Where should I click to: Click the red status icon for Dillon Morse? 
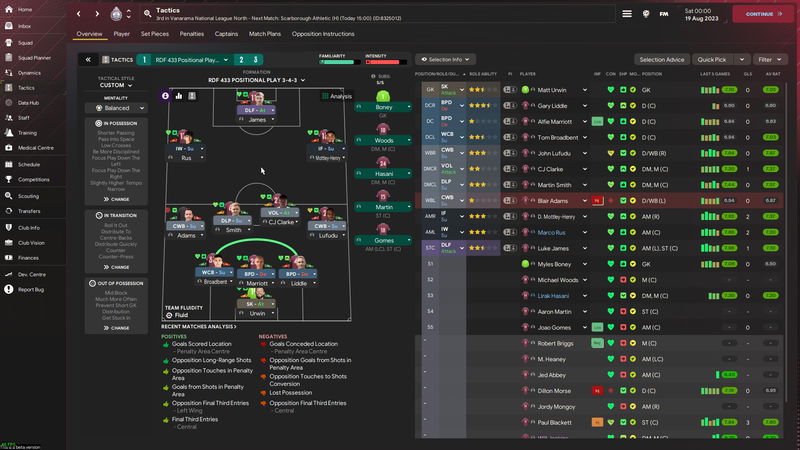pos(597,391)
